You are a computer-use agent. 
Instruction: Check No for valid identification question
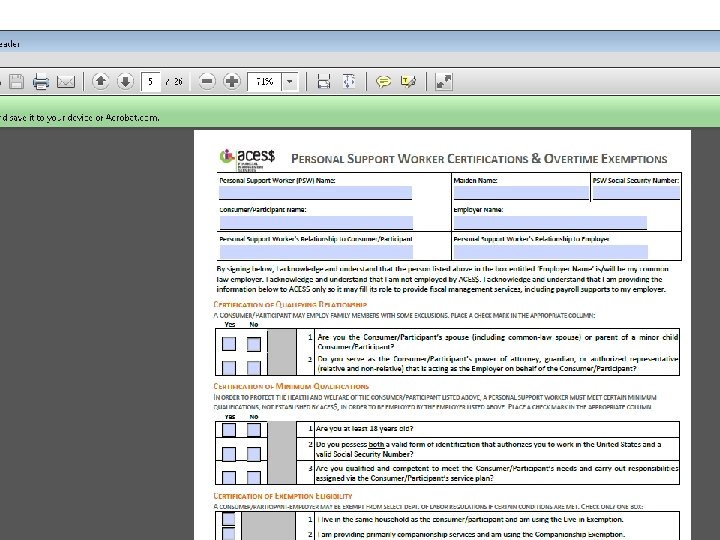(x=253, y=454)
